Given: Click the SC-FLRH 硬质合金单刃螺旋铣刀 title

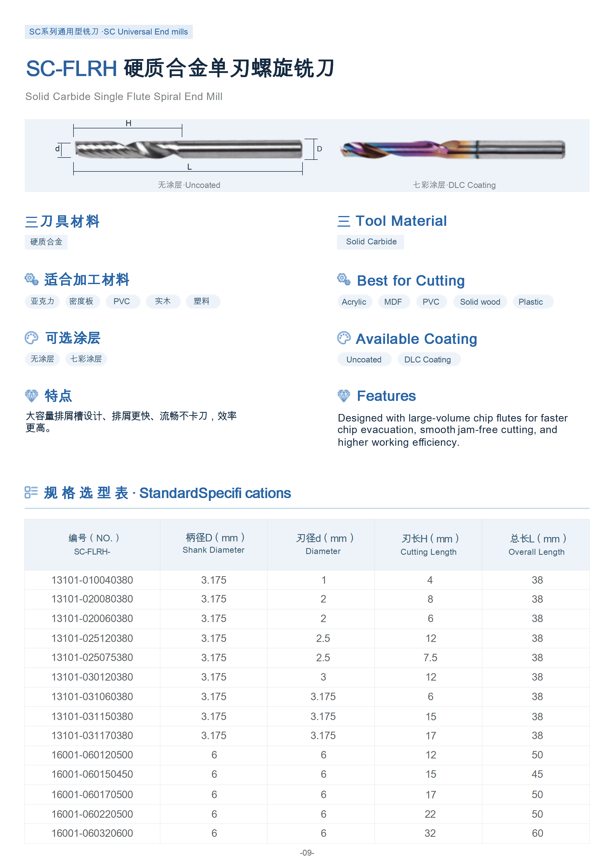Looking at the screenshot, I should tap(180, 68).
